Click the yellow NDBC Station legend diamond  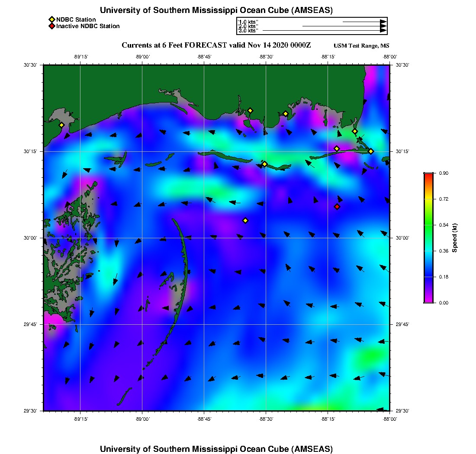click(x=51, y=20)
